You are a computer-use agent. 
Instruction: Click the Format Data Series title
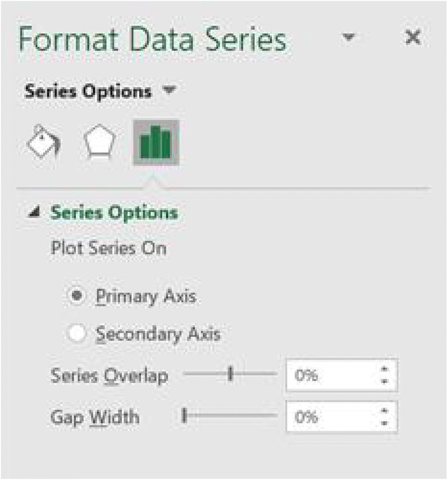153,40
